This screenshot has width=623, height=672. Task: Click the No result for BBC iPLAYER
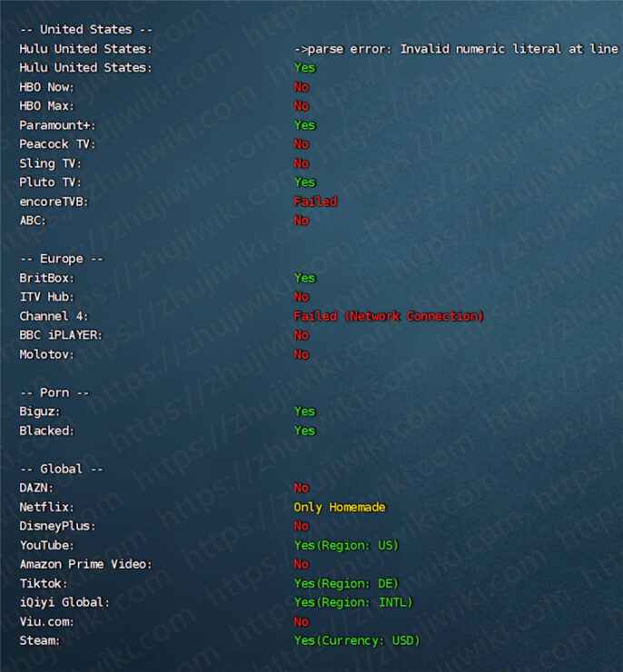pyautogui.click(x=302, y=335)
